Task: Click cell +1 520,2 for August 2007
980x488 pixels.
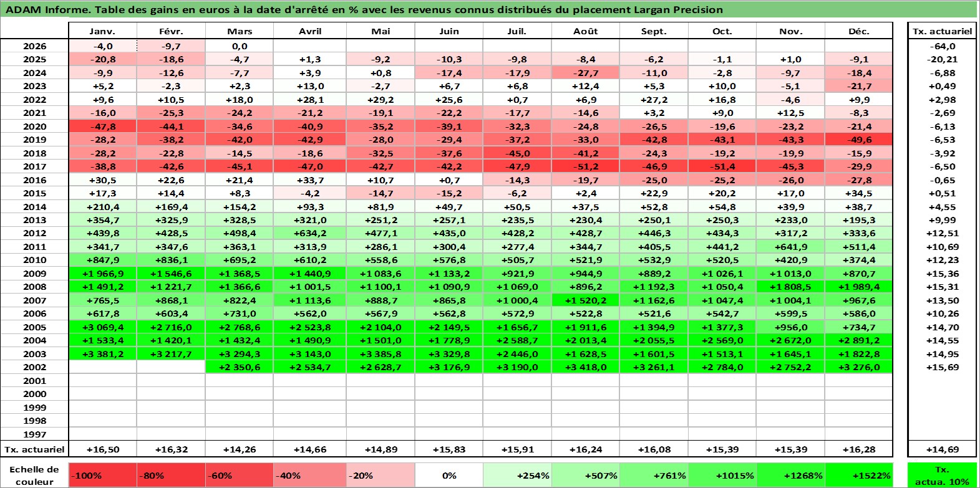Action: (585, 300)
